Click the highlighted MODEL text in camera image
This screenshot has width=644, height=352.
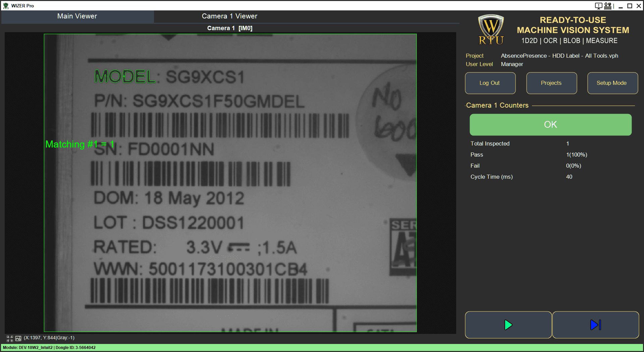coord(125,76)
